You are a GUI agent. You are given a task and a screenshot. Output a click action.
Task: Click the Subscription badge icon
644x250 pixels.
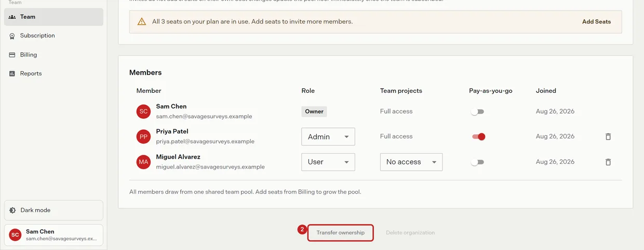12,36
